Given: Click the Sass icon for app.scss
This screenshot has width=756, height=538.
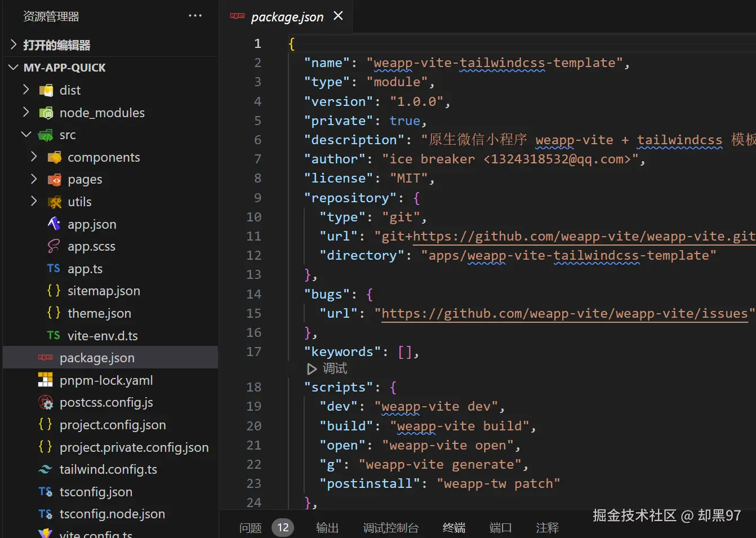Looking at the screenshot, I should (x=54, y=246).
